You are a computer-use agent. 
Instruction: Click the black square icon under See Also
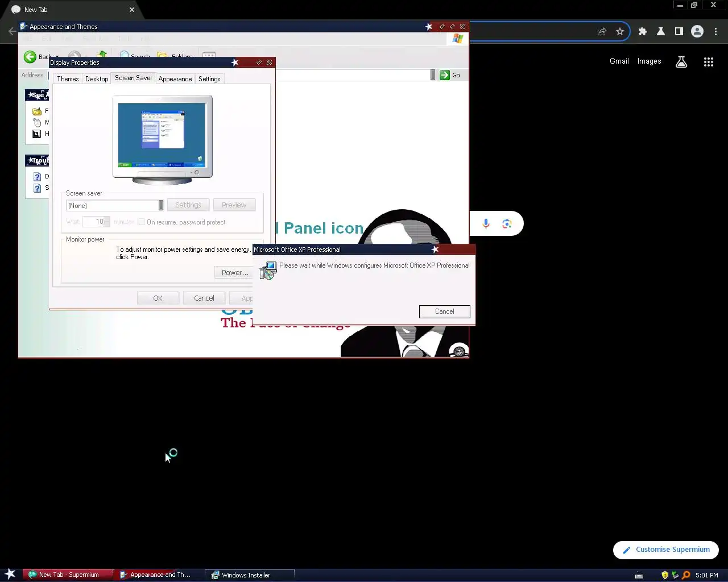[x=37, y=134]
